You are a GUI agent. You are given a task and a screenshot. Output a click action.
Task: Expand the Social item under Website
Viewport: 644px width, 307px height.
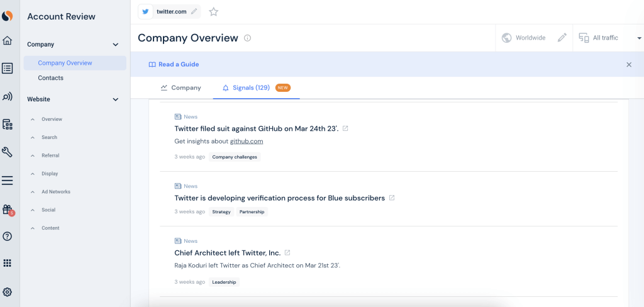[x=33, y=209]
